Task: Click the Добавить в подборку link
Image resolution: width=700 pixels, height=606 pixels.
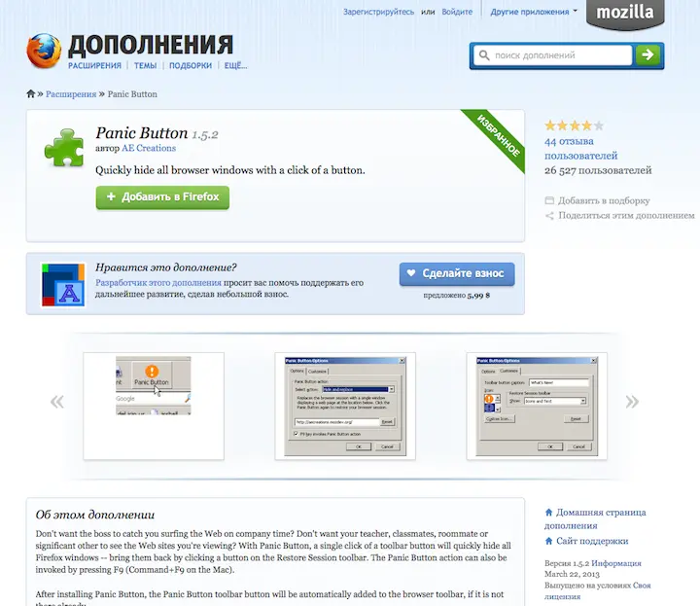Action: [x=604, y=200]
